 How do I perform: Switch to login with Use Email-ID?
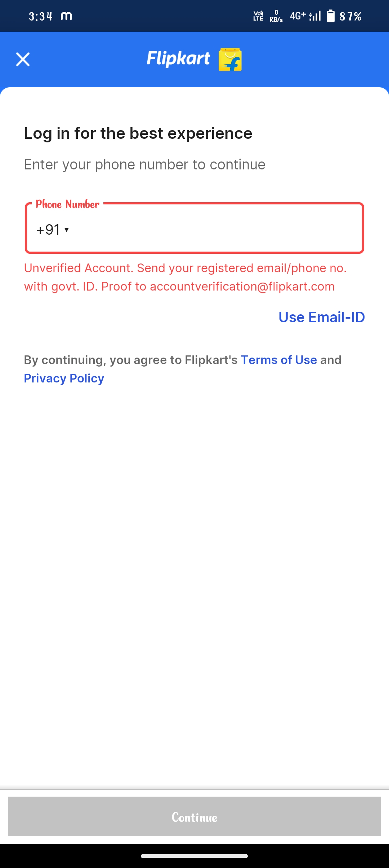(x=322, y=317)
